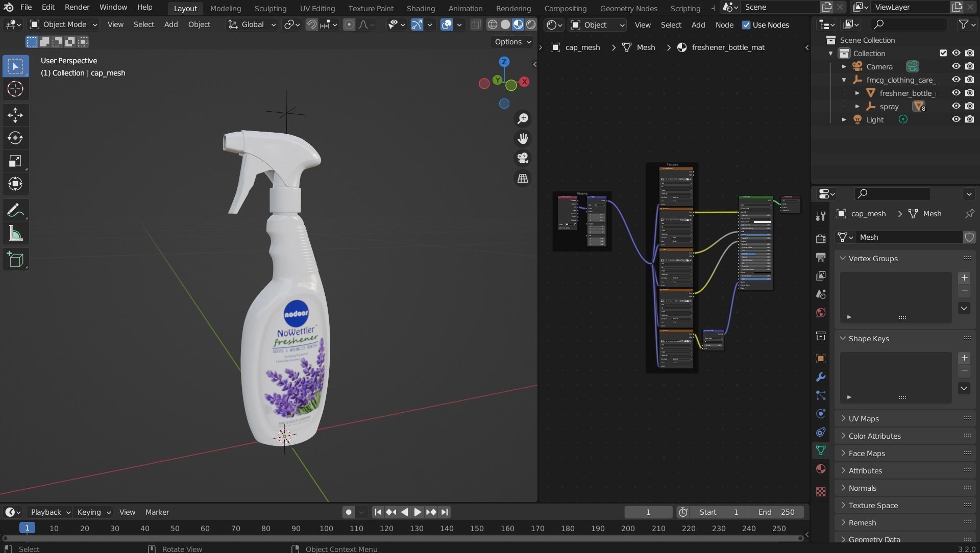Open the viewport Options dropdown

(x=513, y=42)
